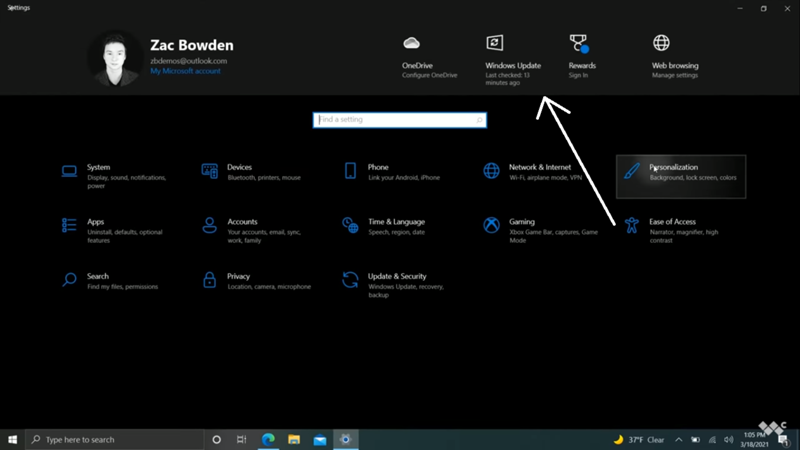
Task: Click Rewards Sign in text
Action: point(578,75)
